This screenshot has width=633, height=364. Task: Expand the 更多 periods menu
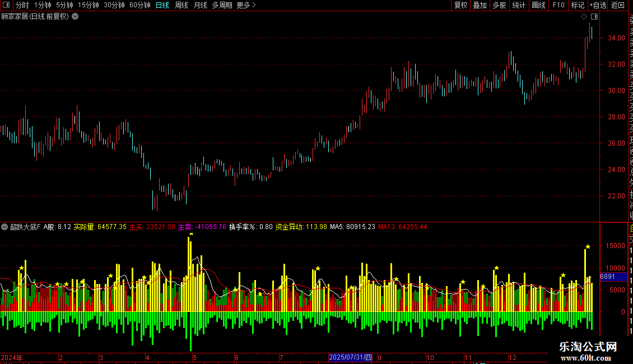246,5
